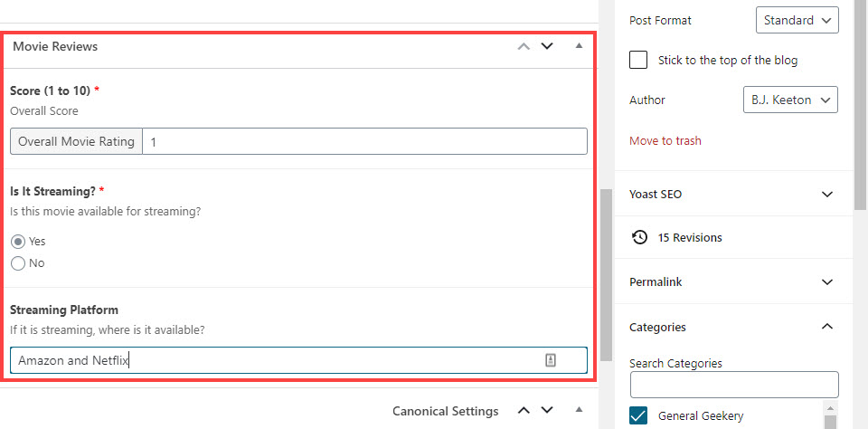
Task: Toggle the Canonical Settings panel triangle
Action: point(579,411)
